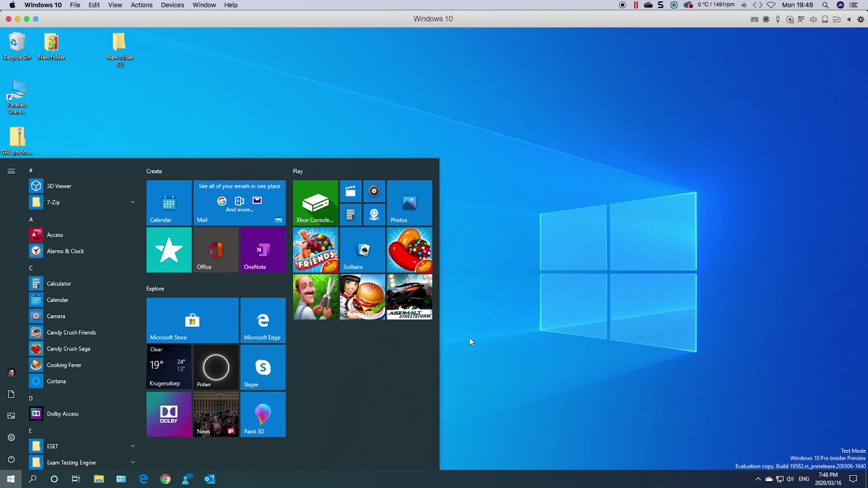The height and width of the screenshot is (488, 868).
Task: Open the Action Center notifications
Action: point(853,479)
